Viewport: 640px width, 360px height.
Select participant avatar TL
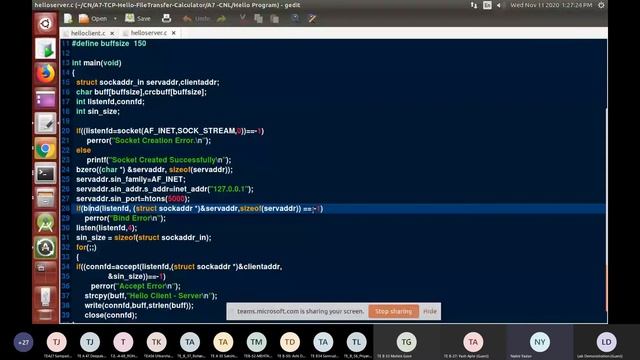[x=356, y=342]
